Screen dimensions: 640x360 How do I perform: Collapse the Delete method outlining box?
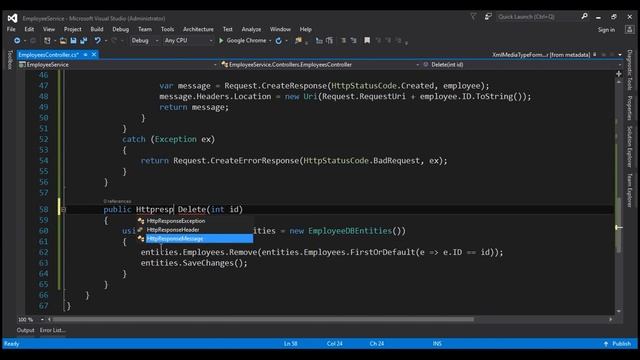(63, 209)
